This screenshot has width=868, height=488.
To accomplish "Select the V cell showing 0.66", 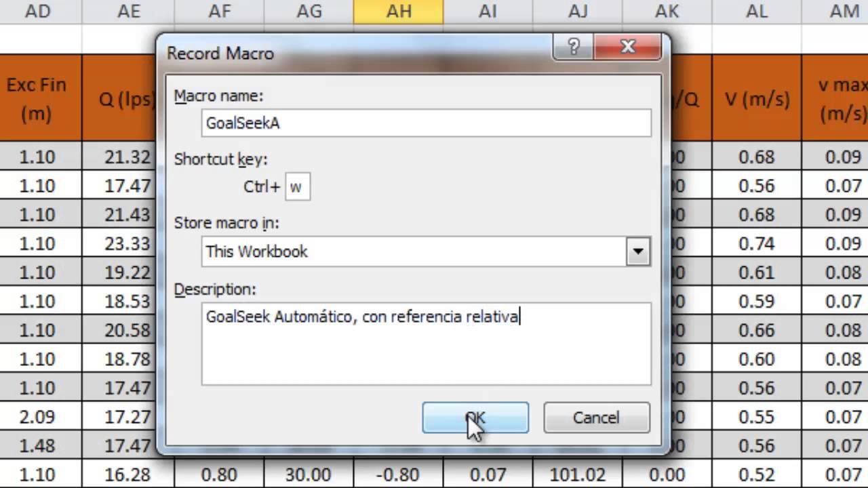I will point(756,330).
